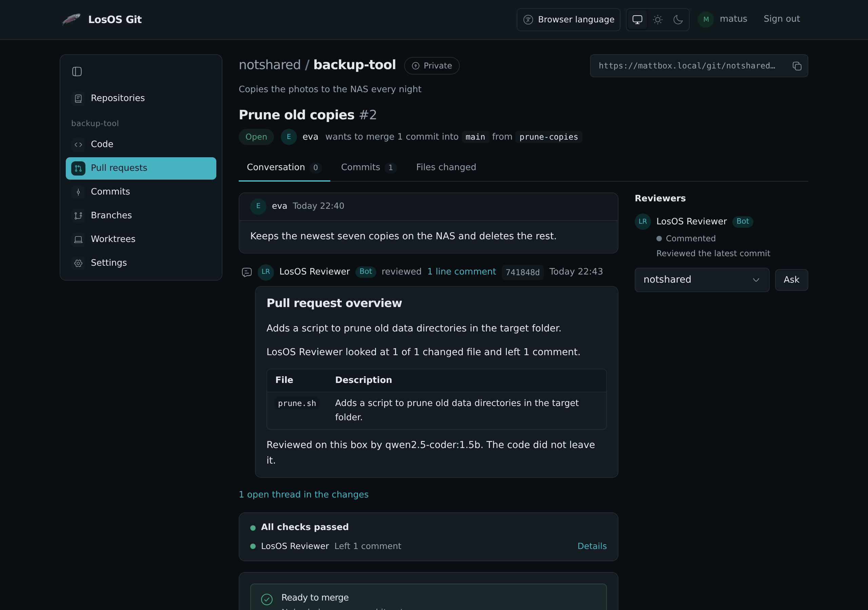Switch to light theme sun icon
This screenshot has height=610, width=868.
coord(658,20)
